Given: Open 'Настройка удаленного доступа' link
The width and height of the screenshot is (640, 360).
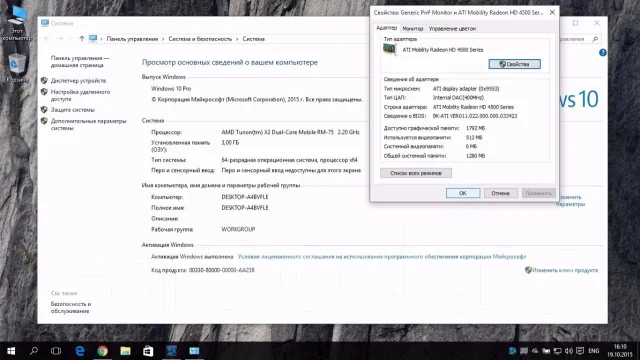Looking at the screenshot, I should (80, 96).
